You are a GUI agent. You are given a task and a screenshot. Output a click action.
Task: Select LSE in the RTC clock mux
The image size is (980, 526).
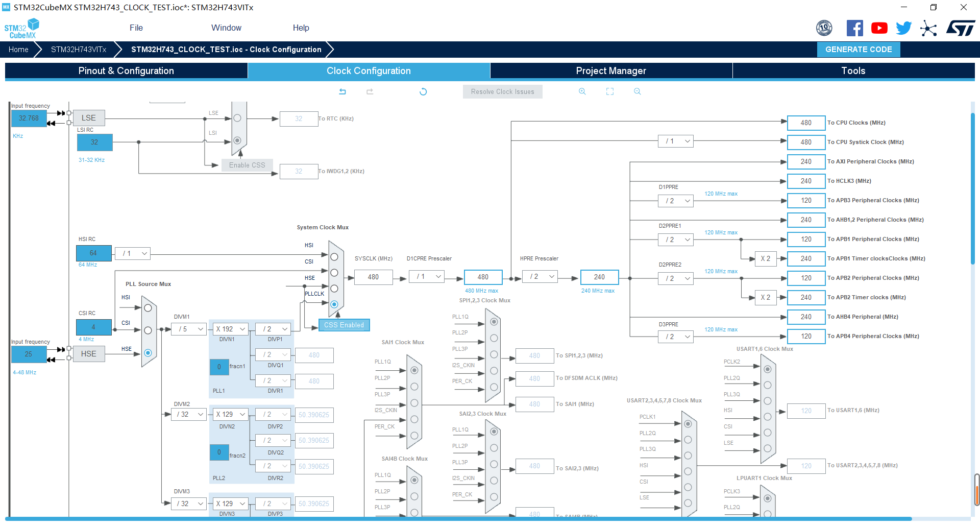(237, 118)
